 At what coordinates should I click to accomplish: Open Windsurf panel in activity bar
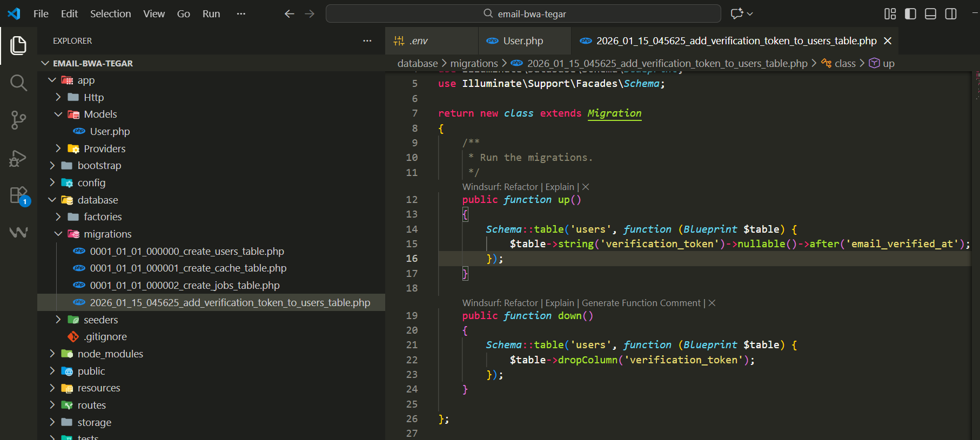coord(18,232)
